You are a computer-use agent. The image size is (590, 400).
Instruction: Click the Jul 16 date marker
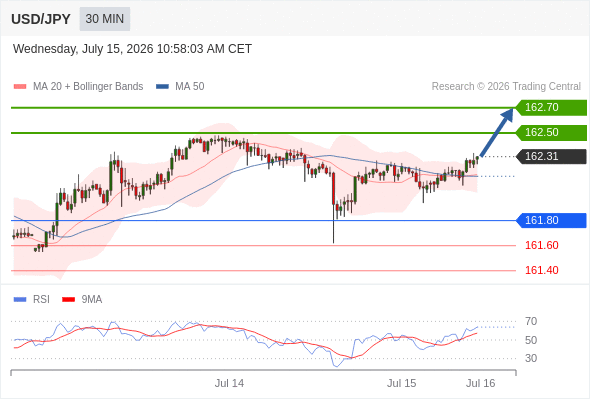tap(481, 383)
